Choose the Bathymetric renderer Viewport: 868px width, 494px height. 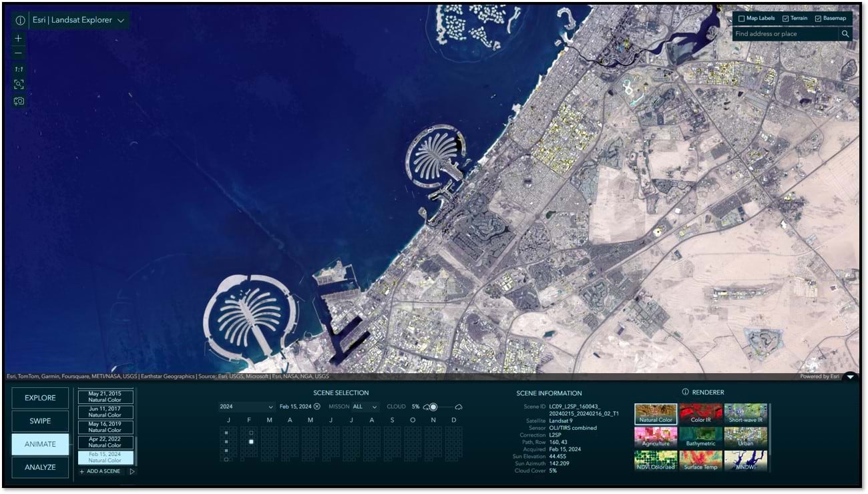click(700, 437)
